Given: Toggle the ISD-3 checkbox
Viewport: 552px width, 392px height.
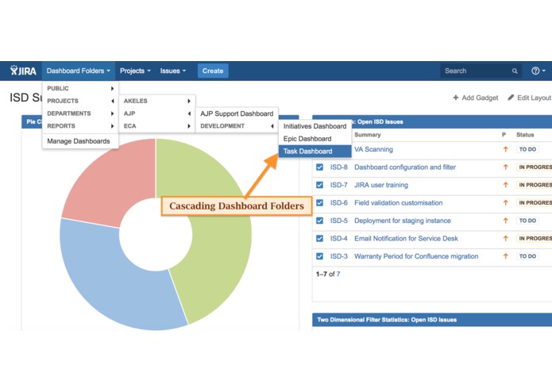Looking at the screenshot, I should click(x=319, y=256).
